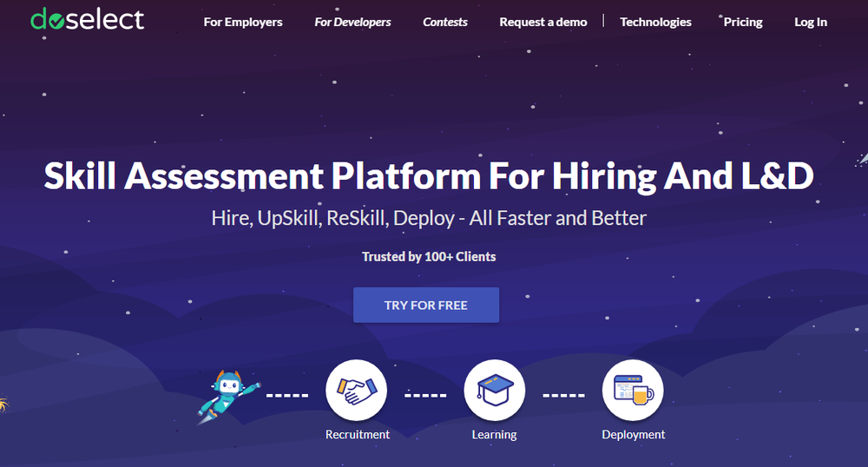The height and width of the screenshot is (467, 868).
Task: Click the Hire, UpSkill, ReSkill subtitle
Action: 429,218
